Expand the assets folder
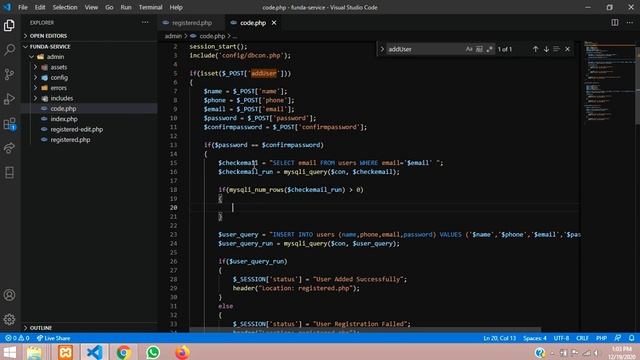The height and width of the screenshot is (360, 640). click(x=89, y=67)
